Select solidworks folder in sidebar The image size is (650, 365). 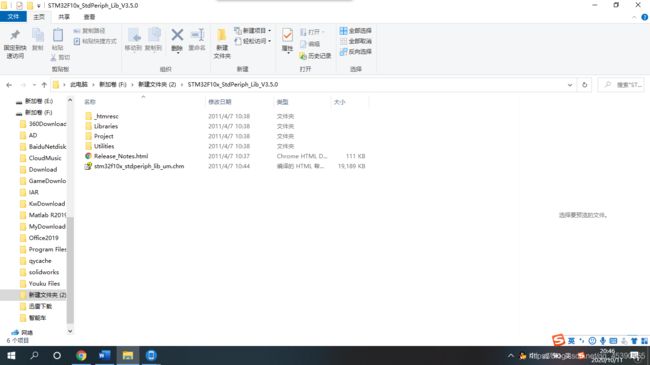click(44, 272)
